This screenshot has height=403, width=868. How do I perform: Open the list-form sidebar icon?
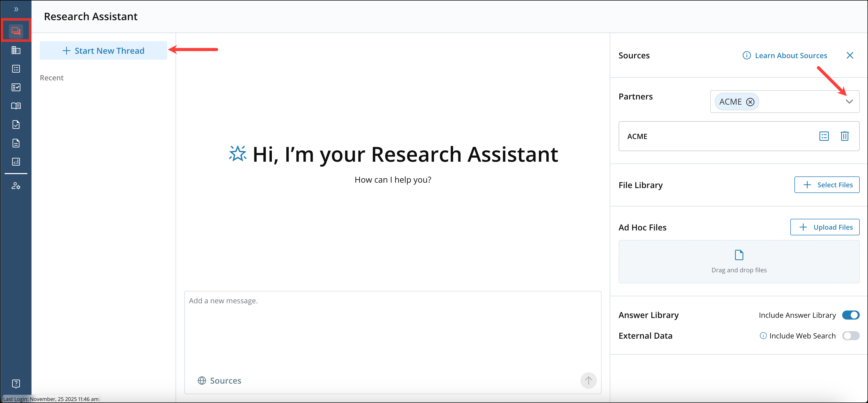coord(16,69)
